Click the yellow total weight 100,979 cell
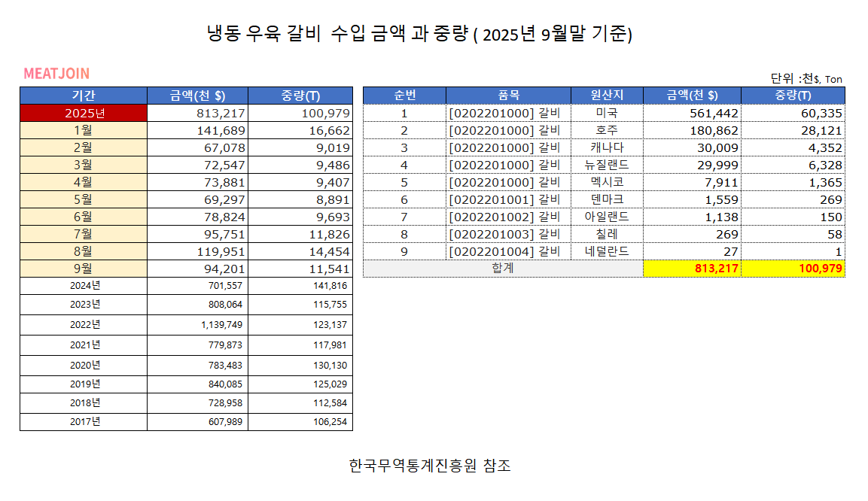This screenshot has height=501, width=868. [x=793, y=269]
